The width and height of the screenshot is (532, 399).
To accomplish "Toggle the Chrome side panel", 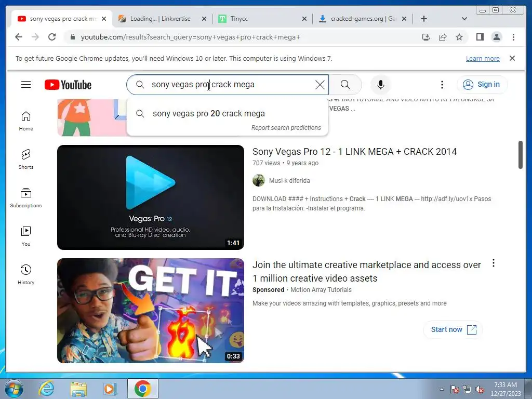I will pyautogui.click(x=480, y=37).
